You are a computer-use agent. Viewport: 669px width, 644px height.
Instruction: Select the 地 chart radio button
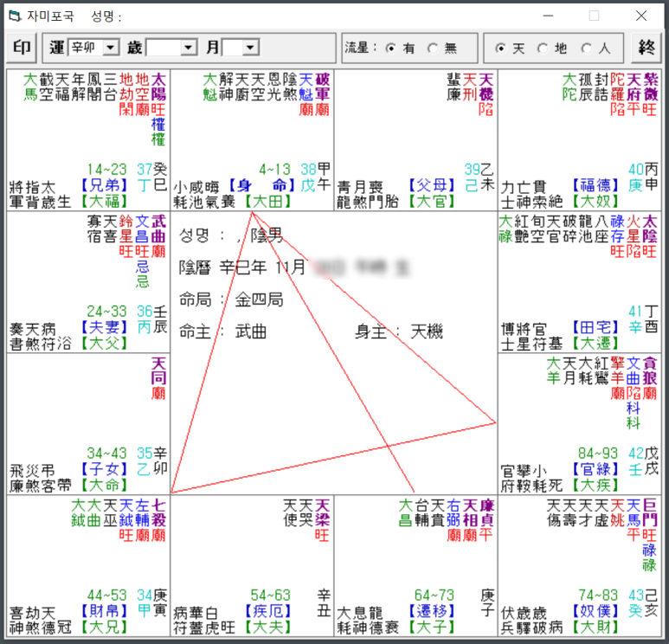point(543,48)
